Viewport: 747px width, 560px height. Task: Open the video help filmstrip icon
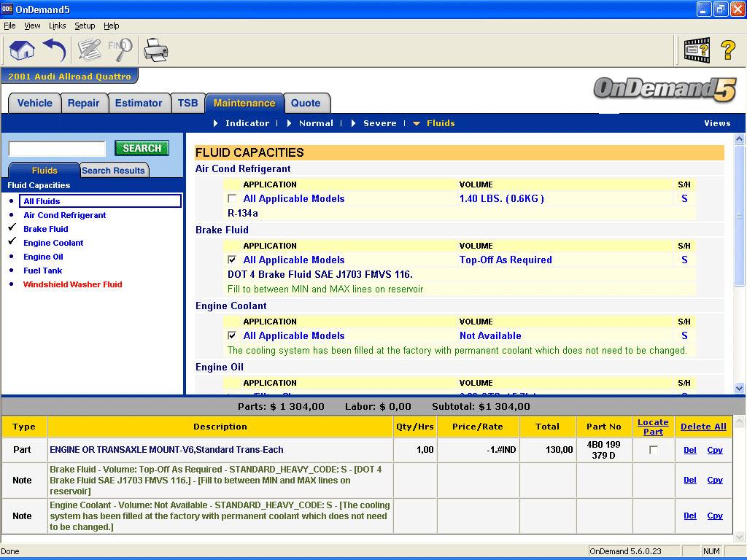(697, 50)
